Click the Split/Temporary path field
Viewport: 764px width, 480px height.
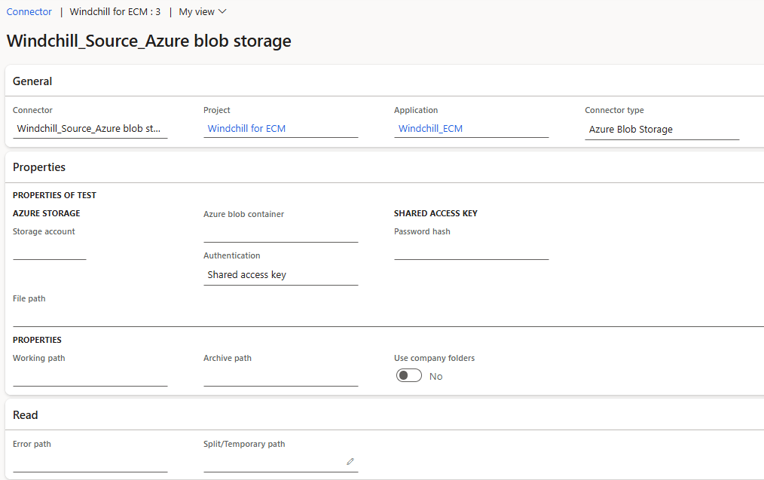(x=281, y=463)
